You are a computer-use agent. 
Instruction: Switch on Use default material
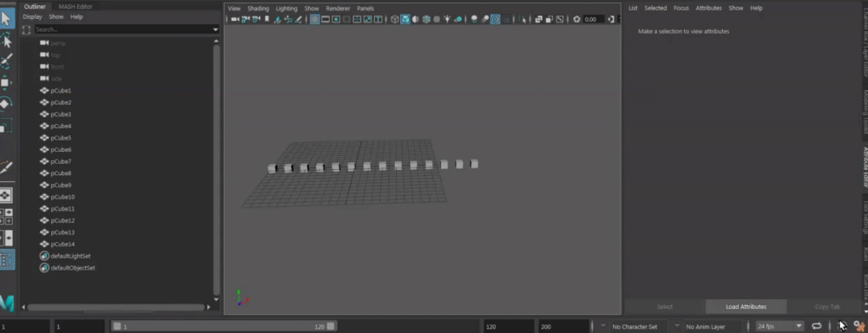(415, 19)
